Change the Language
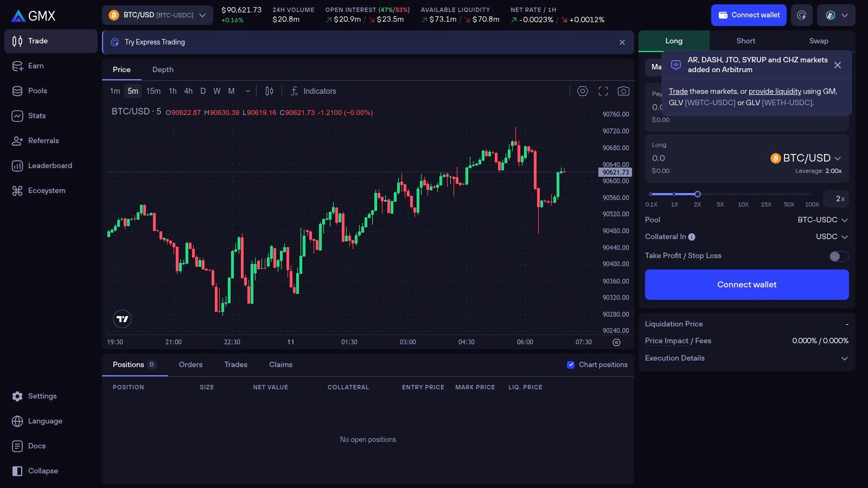The image size is (868, 488). 51,421
